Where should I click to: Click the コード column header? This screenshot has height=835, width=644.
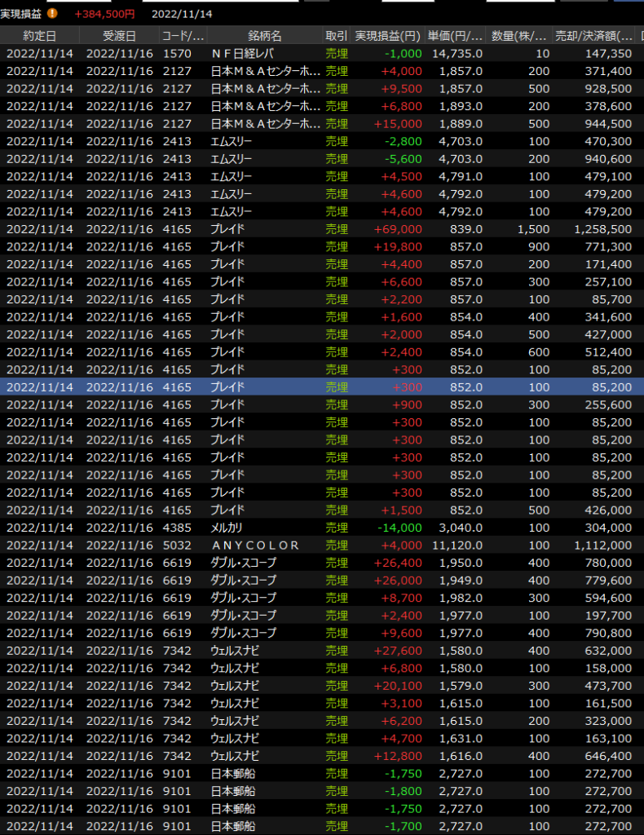[183, 36]
